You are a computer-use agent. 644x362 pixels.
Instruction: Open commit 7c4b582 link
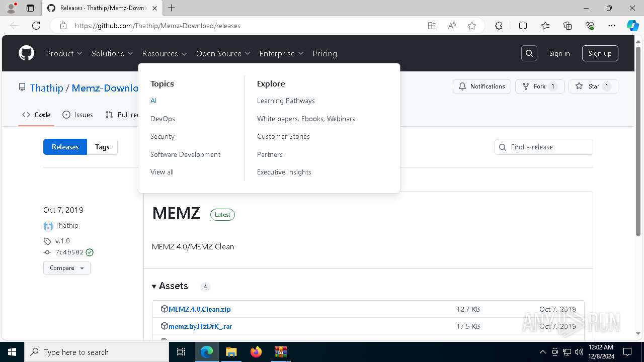(69, 252)
